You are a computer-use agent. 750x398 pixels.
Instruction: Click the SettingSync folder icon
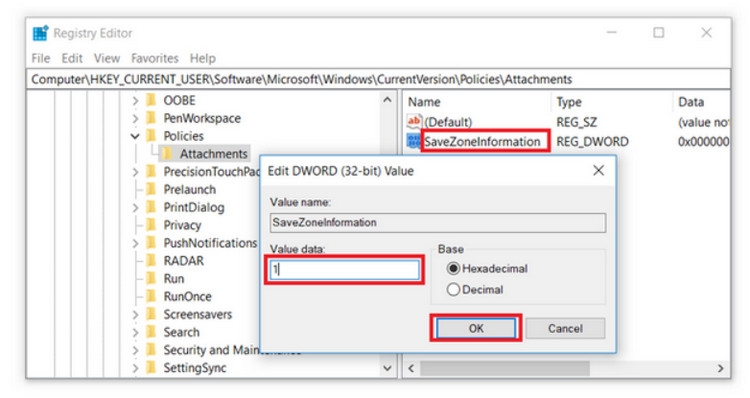tap(151, 368)
